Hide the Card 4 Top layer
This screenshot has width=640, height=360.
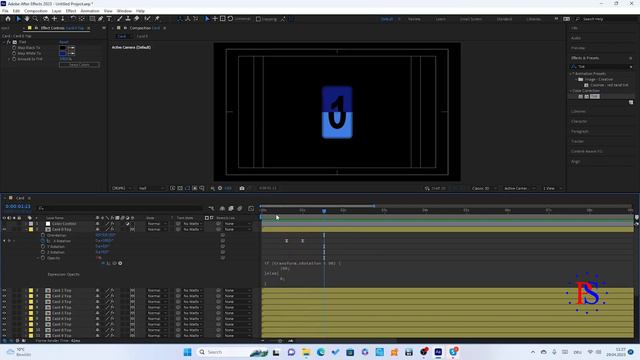tap(4, 307)
